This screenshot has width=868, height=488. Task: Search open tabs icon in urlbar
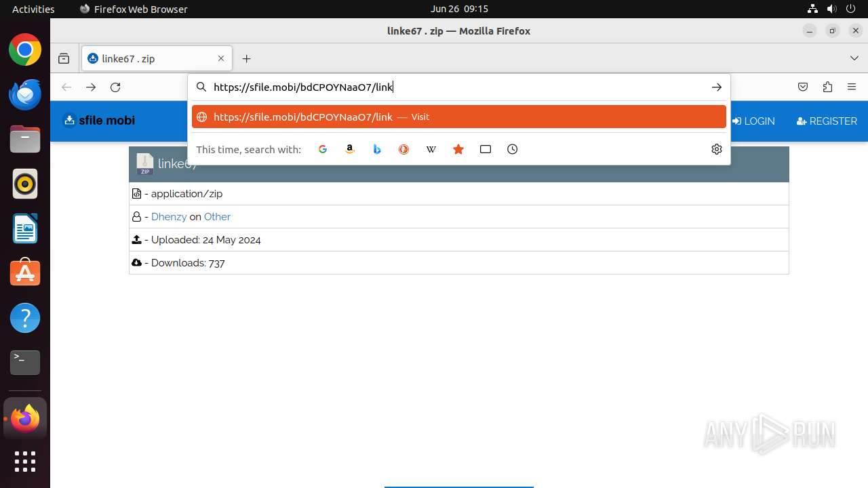pyautogui.click(x=486, y=149)
